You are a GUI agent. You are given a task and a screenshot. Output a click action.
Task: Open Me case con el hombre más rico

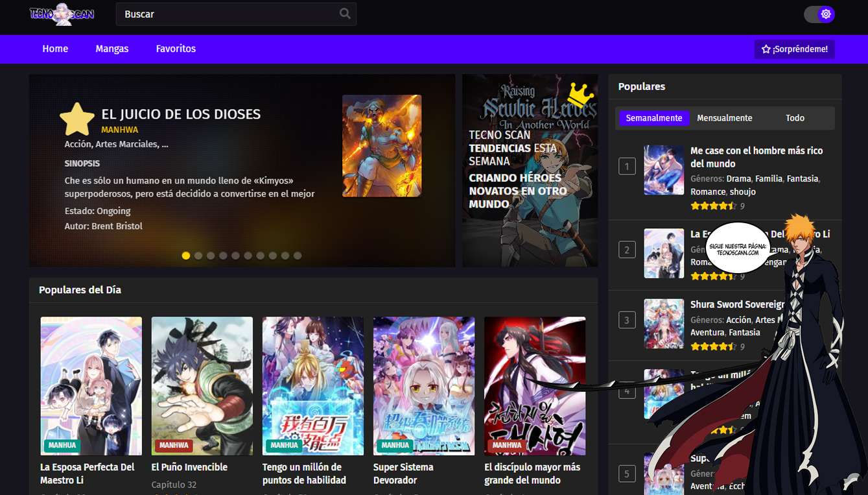tap(756, 157)
